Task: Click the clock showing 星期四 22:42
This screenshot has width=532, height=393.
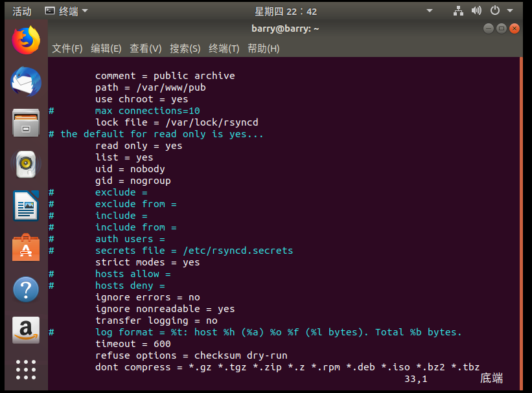Action: click(x=286, y=11)
